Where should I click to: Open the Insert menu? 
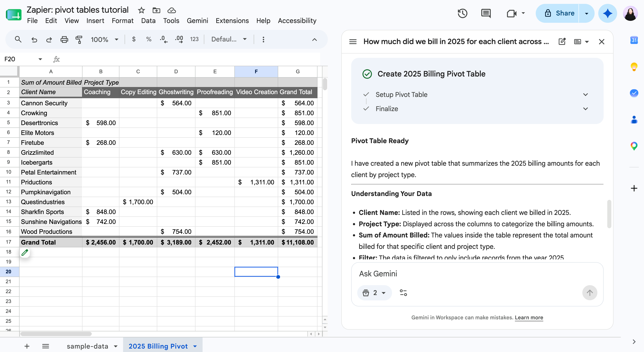95,20
